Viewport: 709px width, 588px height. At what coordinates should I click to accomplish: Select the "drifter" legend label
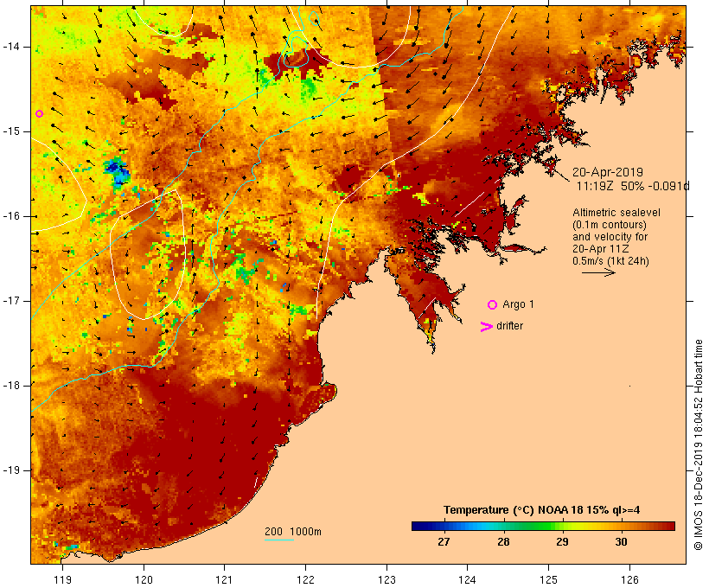tap(509, 326)
